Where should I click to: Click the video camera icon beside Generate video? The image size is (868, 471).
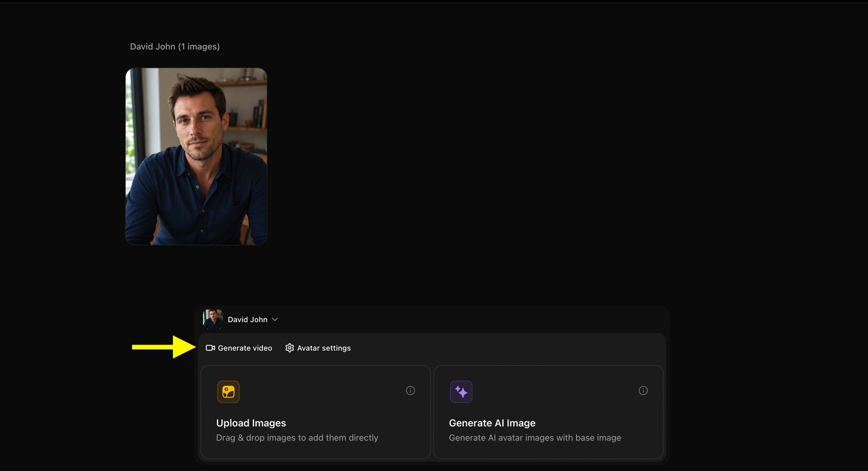(x=210, y=348)
